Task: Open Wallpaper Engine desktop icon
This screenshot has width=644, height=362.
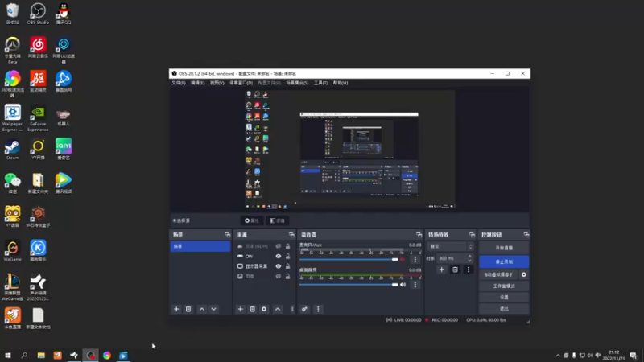Action: 12,117
